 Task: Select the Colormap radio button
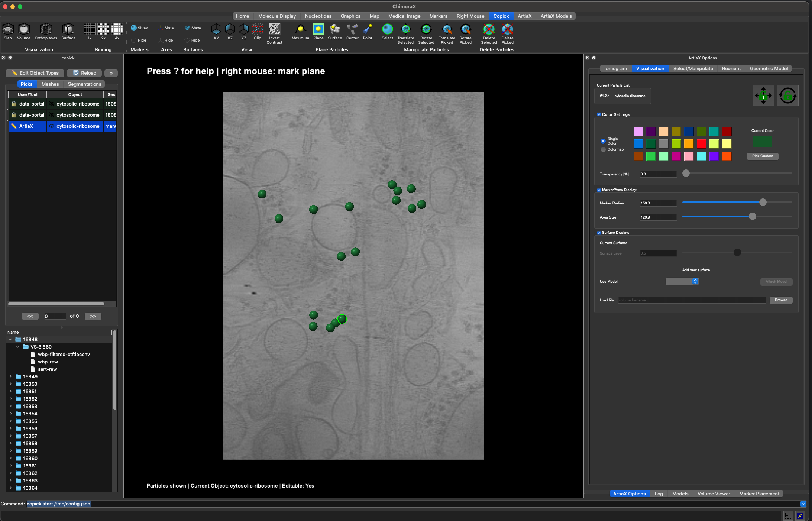tap(603, 149)
